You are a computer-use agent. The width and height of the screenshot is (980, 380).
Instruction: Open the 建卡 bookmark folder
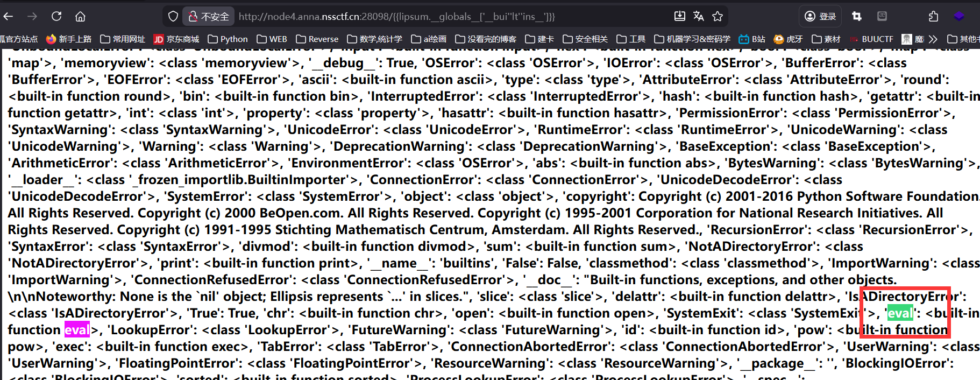(x=539, y=39)
